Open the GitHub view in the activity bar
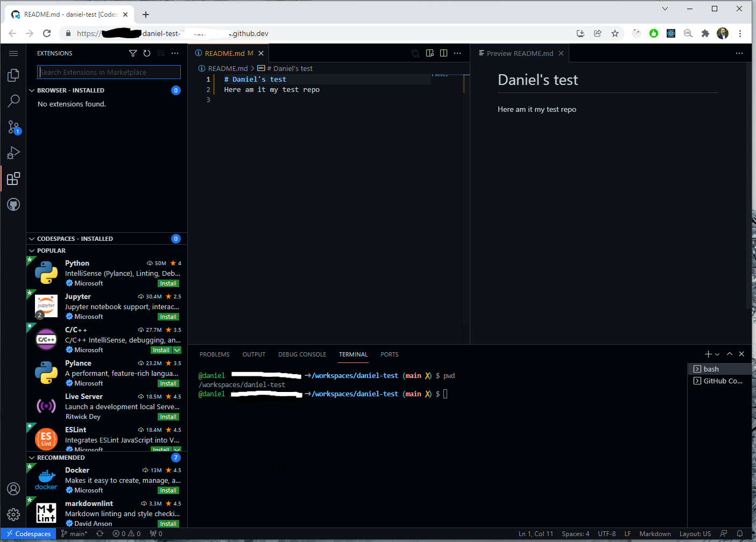The width and height of the screenshot is (756, 542). 13,204
